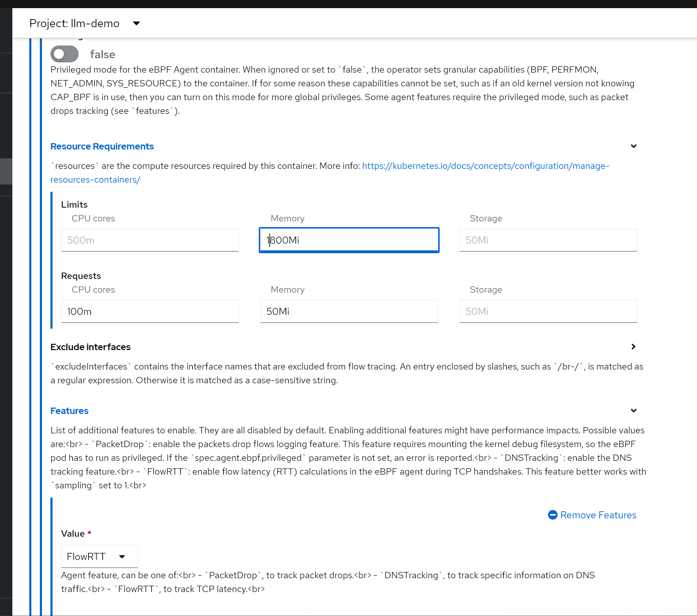This screenshot has width=697, height=616.
Task: Click the Requests Memory field
Action: [x=349, y=311]
